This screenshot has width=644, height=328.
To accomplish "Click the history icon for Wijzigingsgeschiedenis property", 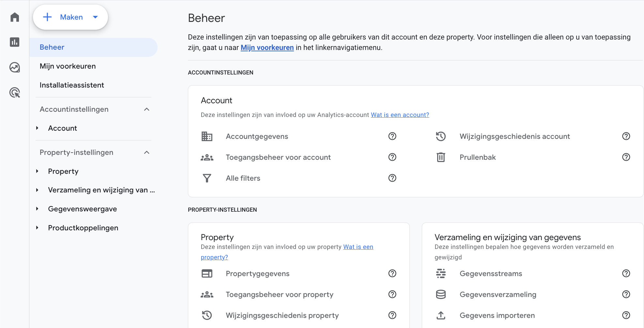I will click(207, 315).
